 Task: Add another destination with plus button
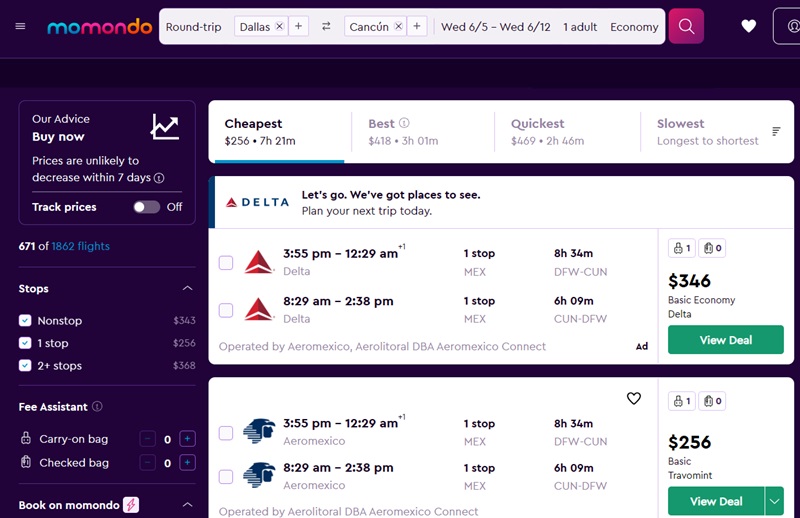point(417,26)
